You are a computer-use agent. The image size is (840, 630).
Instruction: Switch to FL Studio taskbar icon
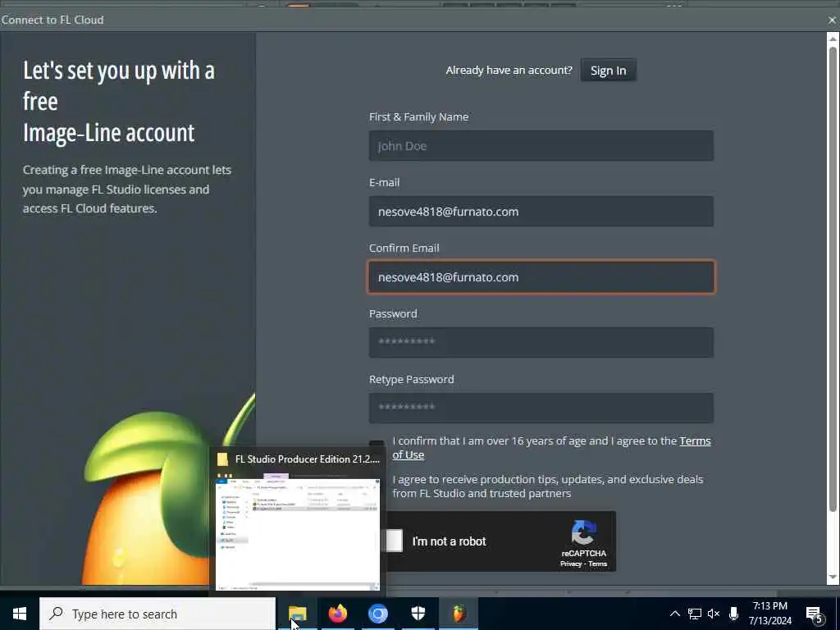pos(458,614)
